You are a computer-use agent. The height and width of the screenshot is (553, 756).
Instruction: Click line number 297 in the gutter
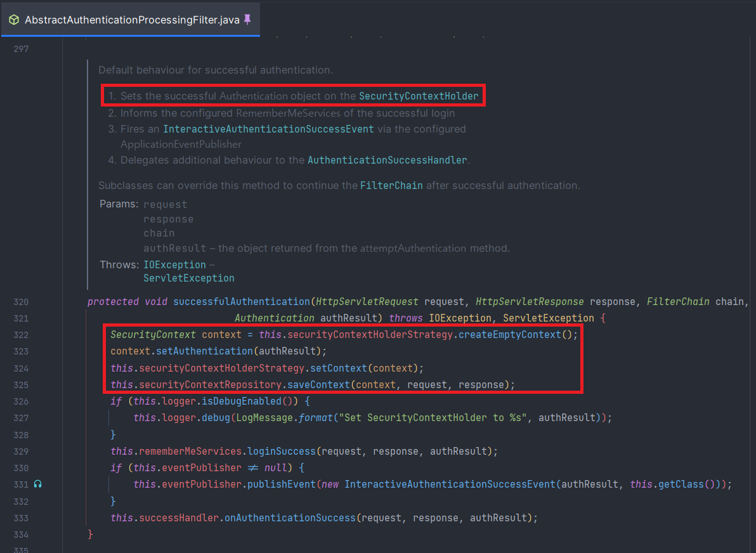pyautogui.click(x=21, y=49)
